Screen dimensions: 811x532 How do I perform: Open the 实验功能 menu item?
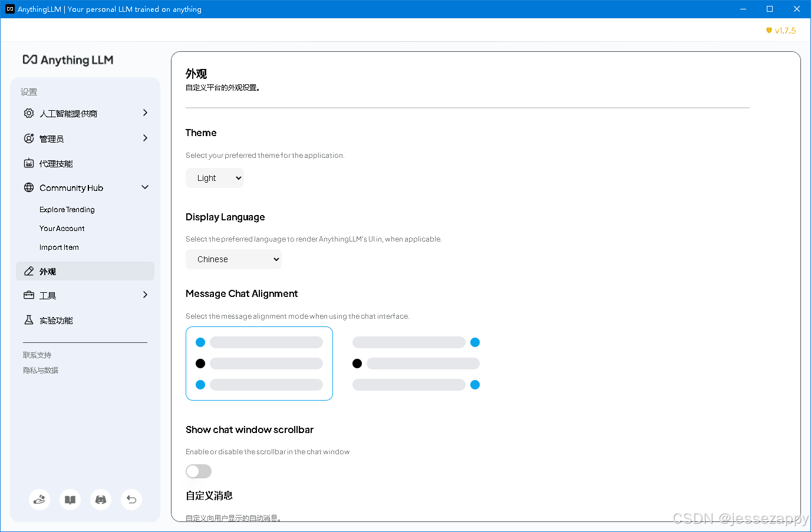click(x=85, y=320)
